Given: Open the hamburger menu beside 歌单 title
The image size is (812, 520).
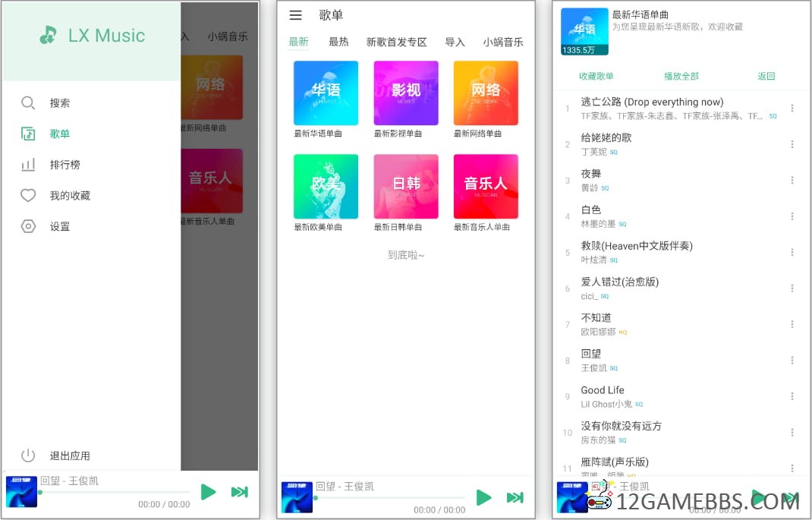Looking at the screenshot, I should tap(296, 15).
